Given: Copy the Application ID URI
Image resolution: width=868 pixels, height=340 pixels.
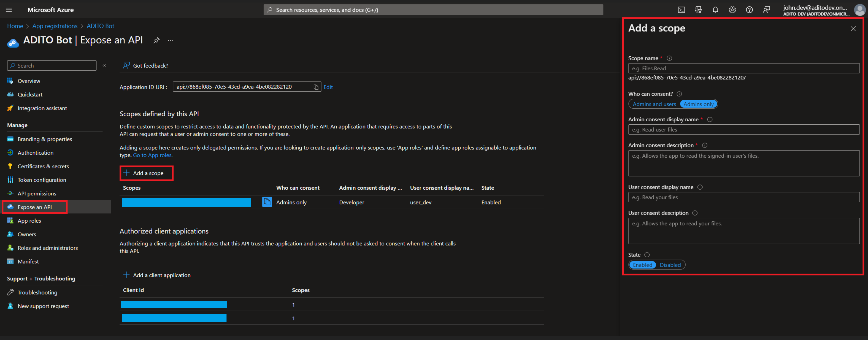Looking at the screenshot, I should (x=316, y=87).
